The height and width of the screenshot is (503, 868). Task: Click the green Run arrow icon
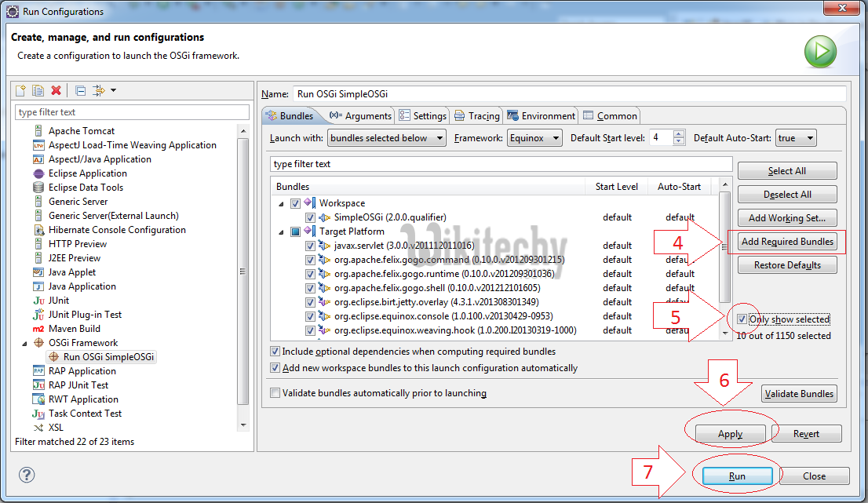[x=819, y=53]
